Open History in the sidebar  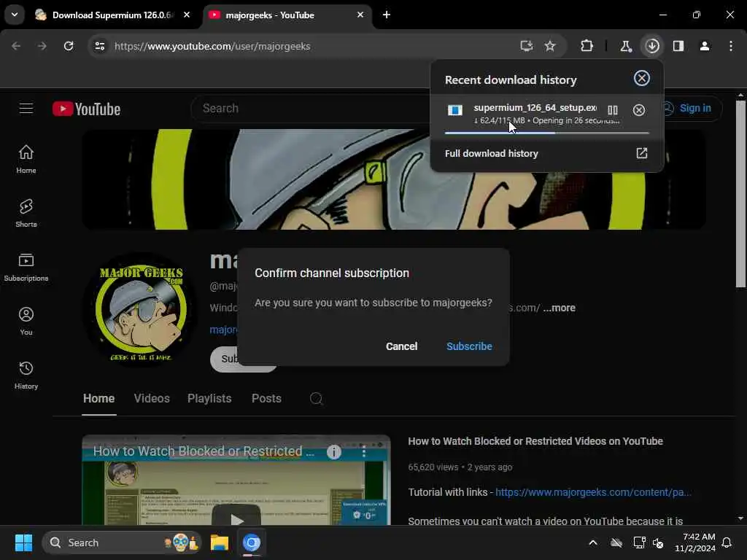coord(26,375)
